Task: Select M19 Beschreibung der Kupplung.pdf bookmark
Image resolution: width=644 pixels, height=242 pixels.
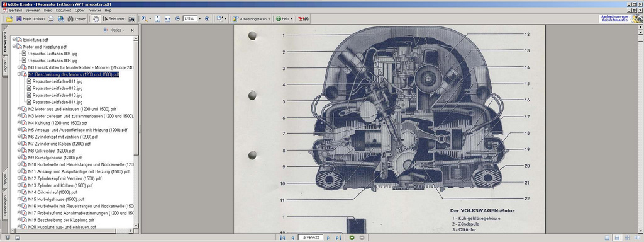Action: point(61,220)
